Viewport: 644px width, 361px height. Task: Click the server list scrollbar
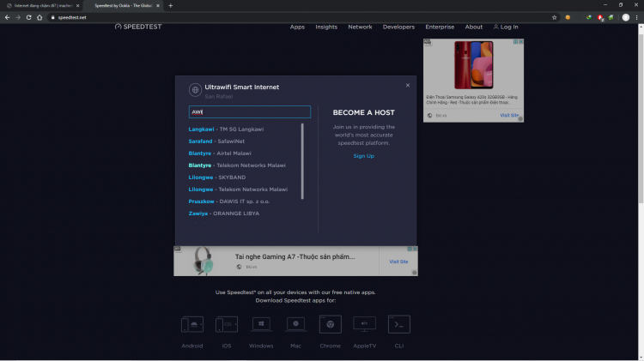click(x=302, y=161)
